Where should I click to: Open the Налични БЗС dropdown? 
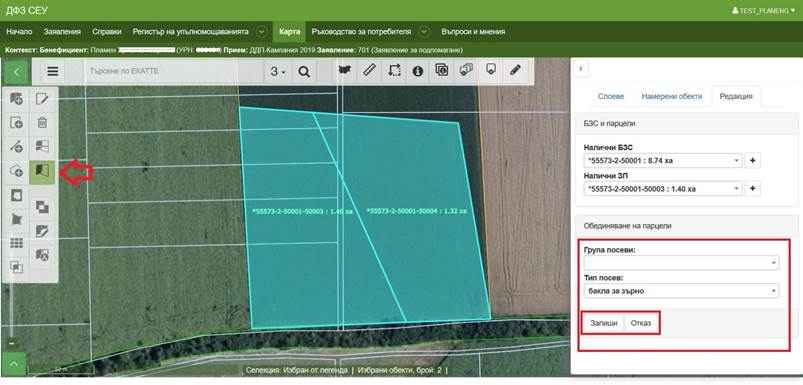[663, 161]
